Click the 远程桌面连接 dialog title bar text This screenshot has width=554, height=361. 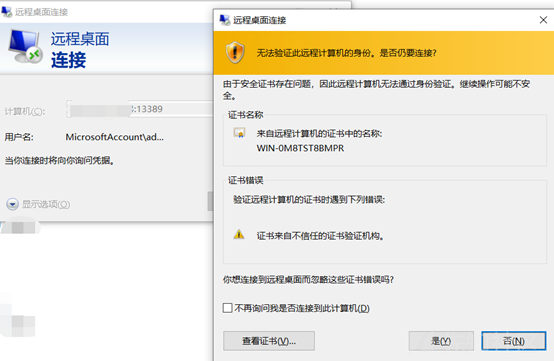coord(260,20)
